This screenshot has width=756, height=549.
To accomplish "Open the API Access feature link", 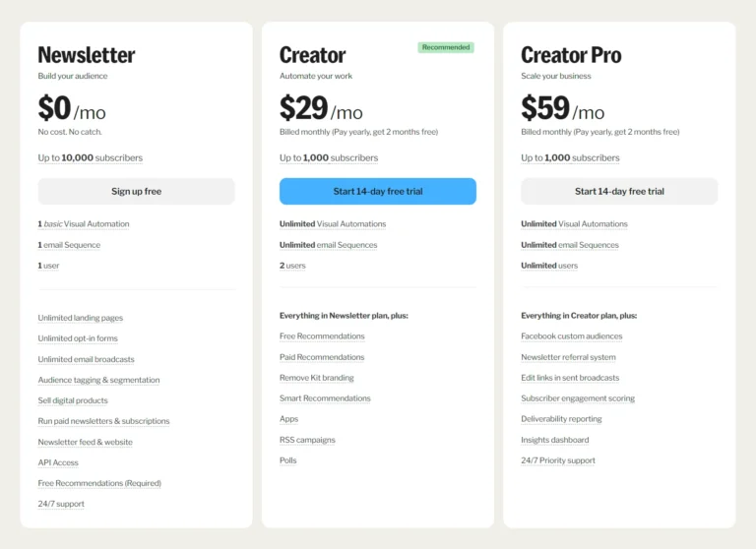I will tap(58, 462).
